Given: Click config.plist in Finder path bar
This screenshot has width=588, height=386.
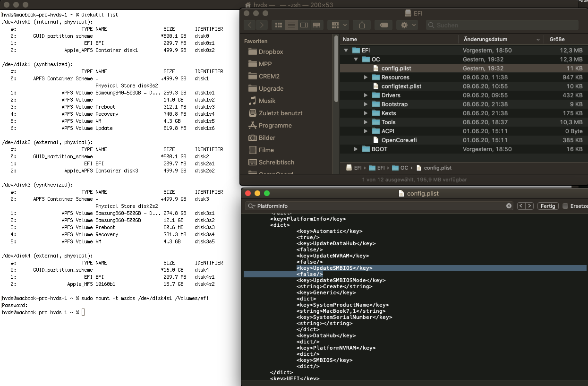Looking at the screenshot, I should coord(434,168).
